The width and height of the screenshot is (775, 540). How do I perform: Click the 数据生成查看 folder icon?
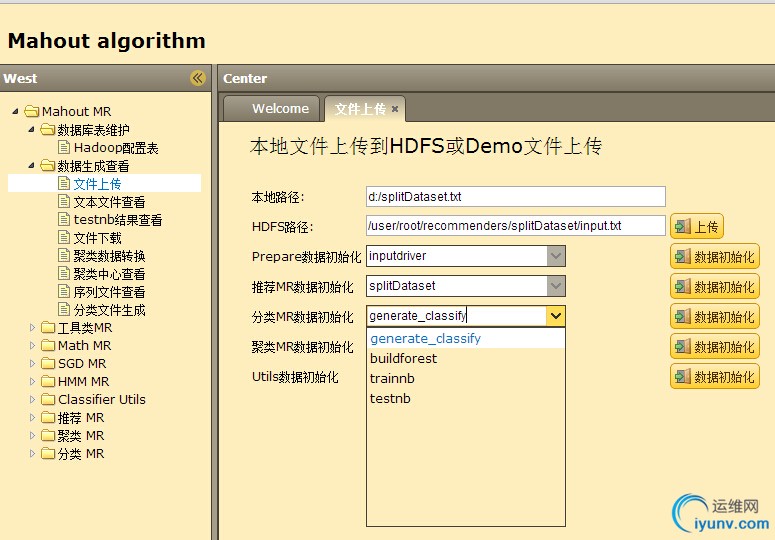pyautogui.click(x=47, y=166)
